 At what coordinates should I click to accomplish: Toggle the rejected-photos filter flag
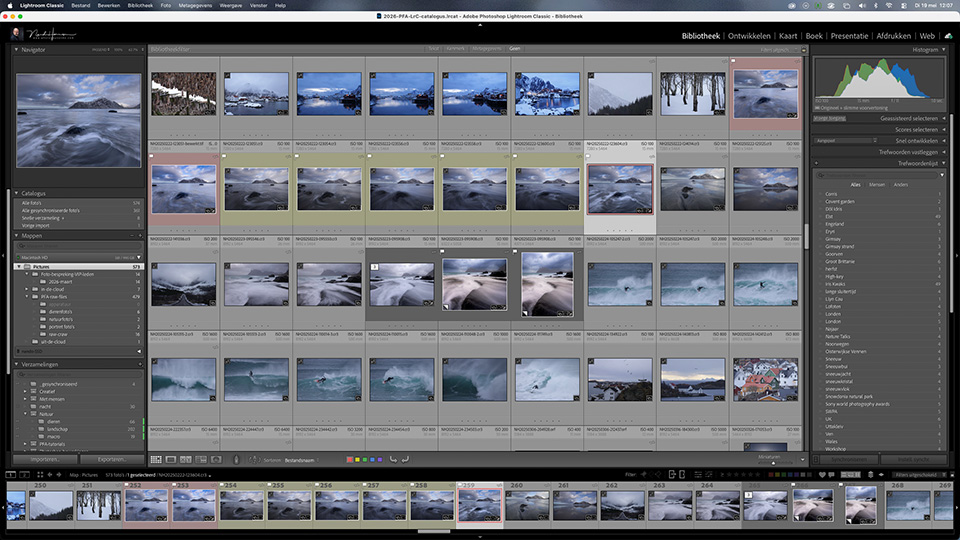(658, 474)
